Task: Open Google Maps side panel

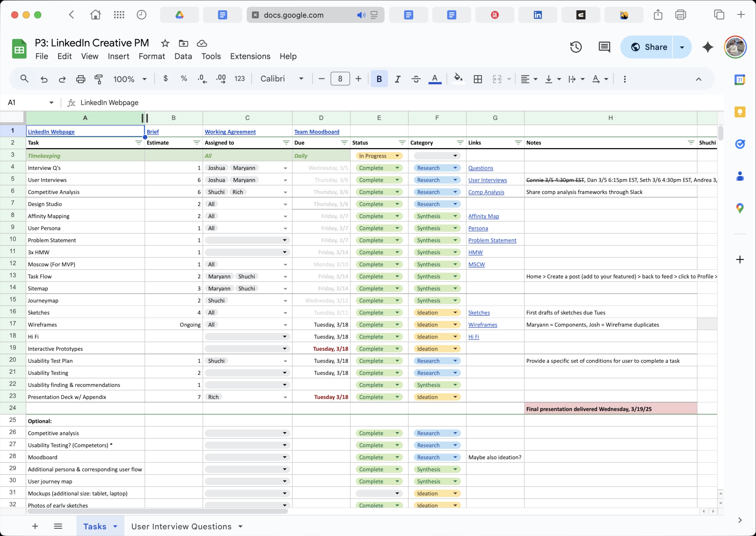Action: pos(740,208)
